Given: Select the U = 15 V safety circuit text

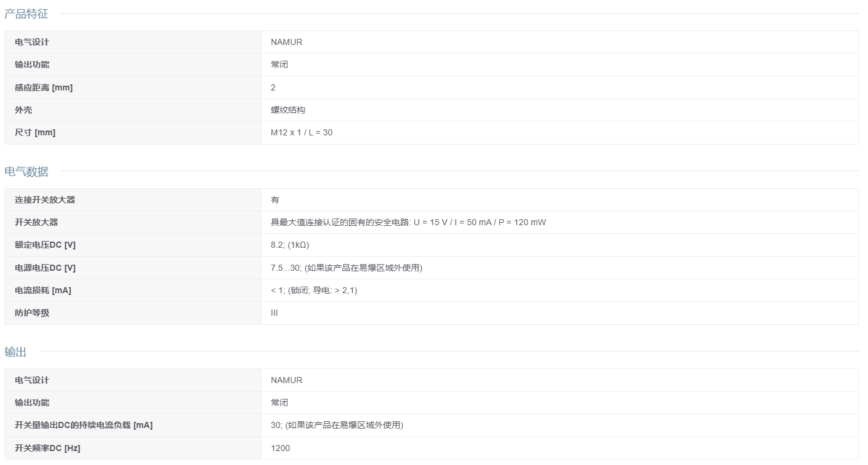Looking at the screenshot, I should 408,222.
